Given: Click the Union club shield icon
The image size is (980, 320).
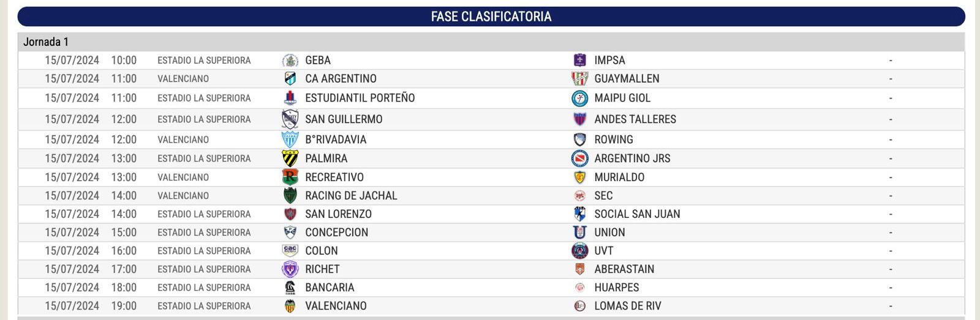Looking at the screenshot, I should click(x=579, y=233).
